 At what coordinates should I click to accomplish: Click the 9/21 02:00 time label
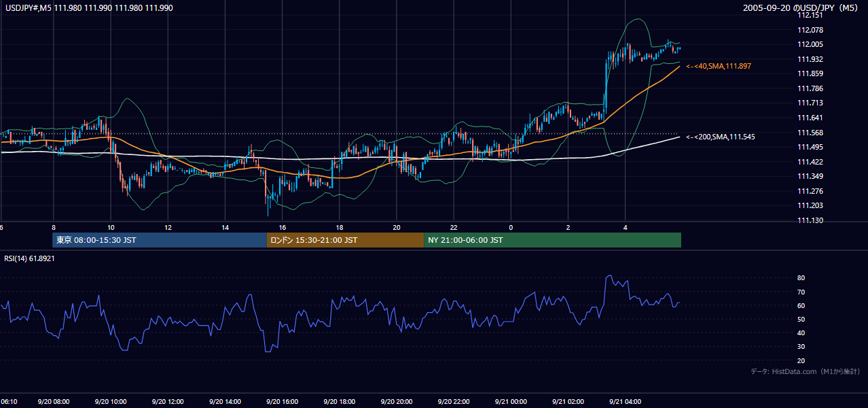tap(568, 402)
